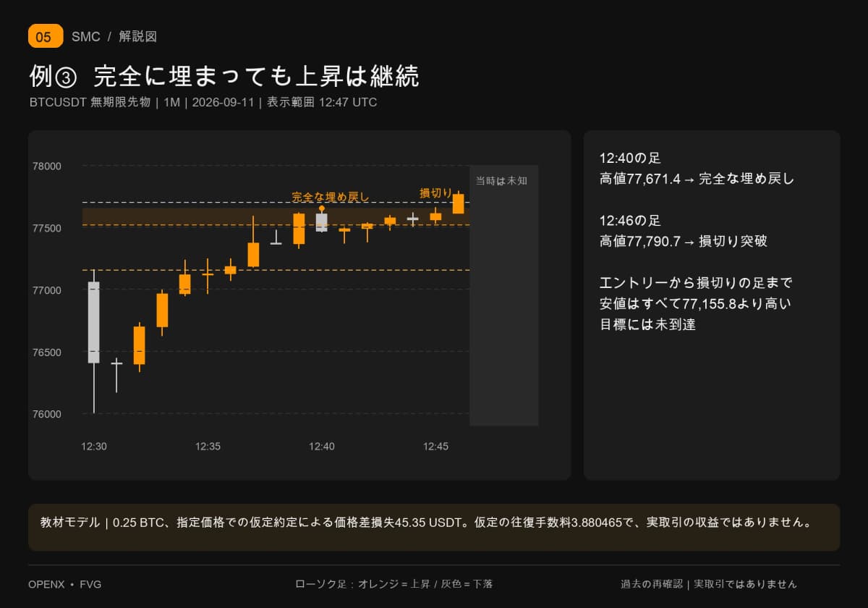868x608 pixels.
Task: Click the 12:45 time axis label
Action: (435, 447)
